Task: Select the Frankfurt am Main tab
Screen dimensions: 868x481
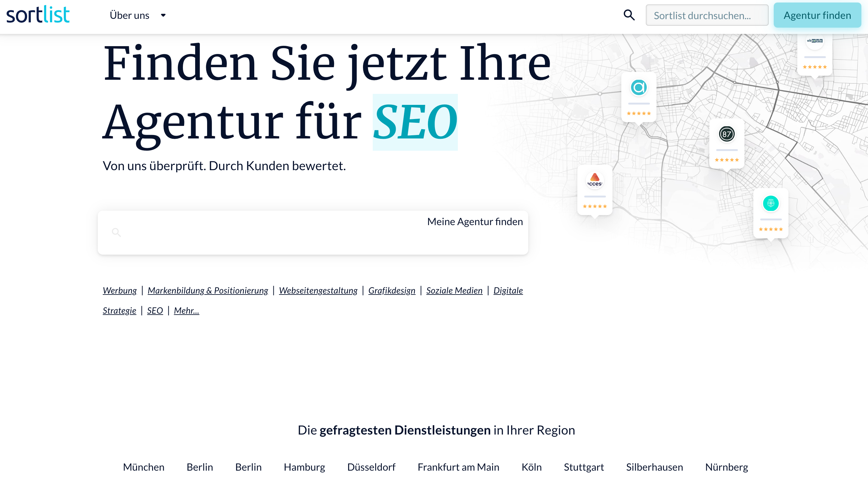Action: tap(458, 467)
